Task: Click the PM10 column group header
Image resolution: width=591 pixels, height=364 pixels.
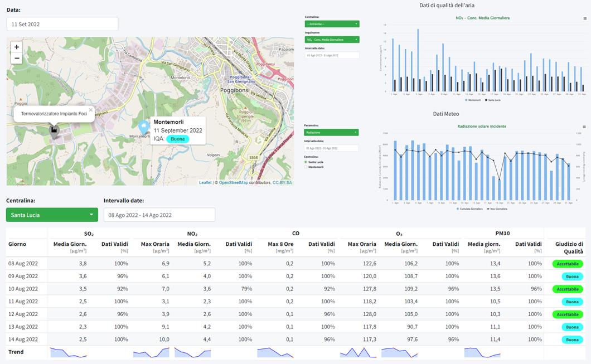Action: (x=502, y=233)
